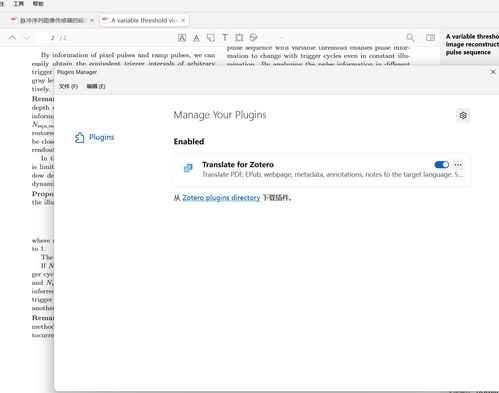Go to next page with down arrow
This screenshot has width=499, height=393.
27,38
